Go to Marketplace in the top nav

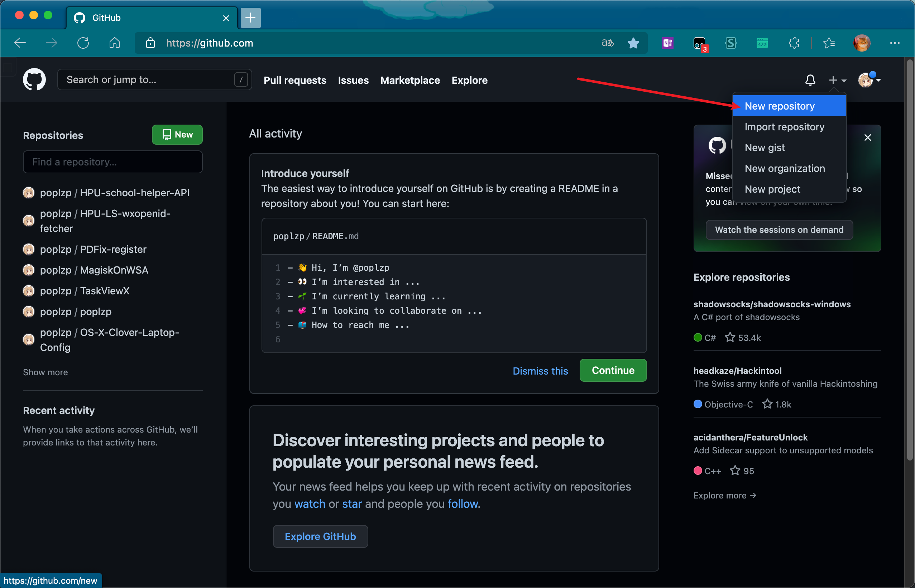click(410, 80)
